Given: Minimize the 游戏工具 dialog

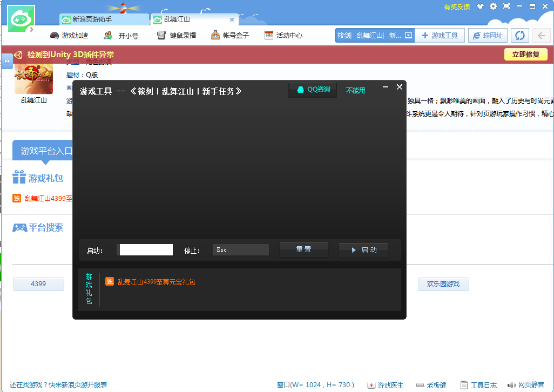Looking at the screenshot, I should click(x=386, y=87).
